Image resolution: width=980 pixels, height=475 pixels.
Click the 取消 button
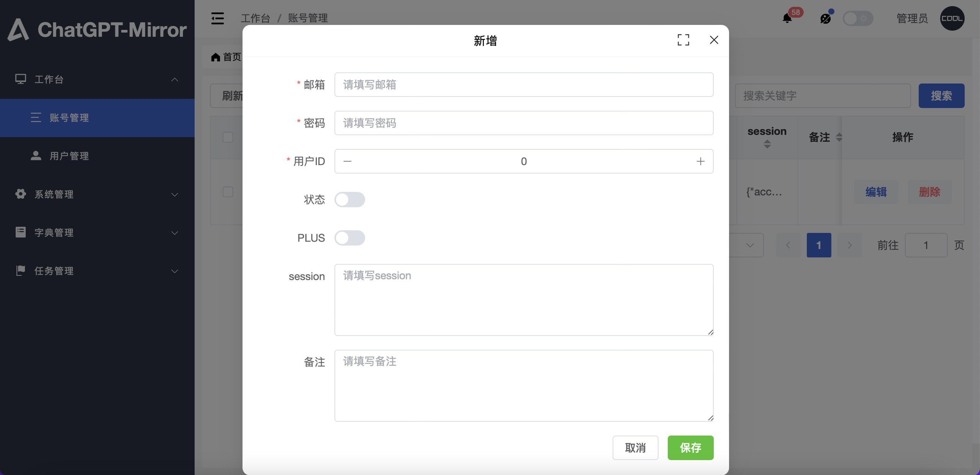[x=635, y=447]
